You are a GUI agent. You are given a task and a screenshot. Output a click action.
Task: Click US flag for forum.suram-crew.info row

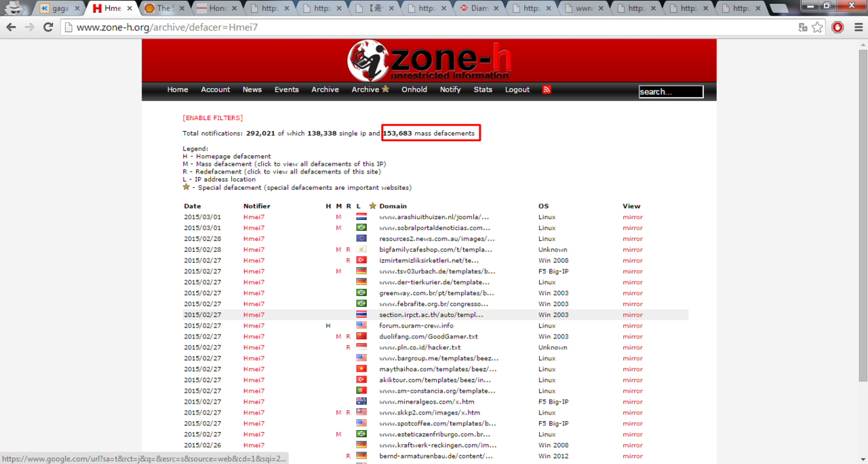tap(361, 326)
